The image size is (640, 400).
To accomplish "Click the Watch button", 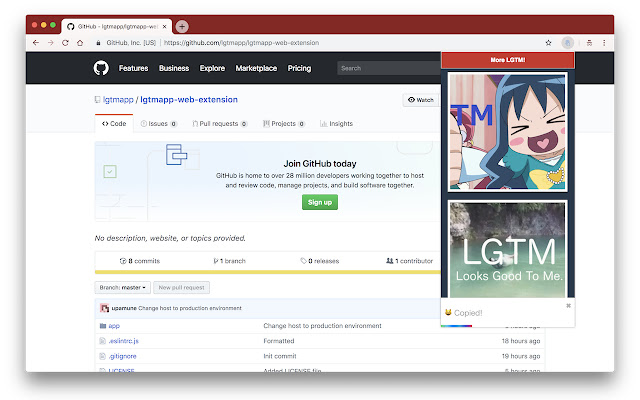I will coord(421,100).
